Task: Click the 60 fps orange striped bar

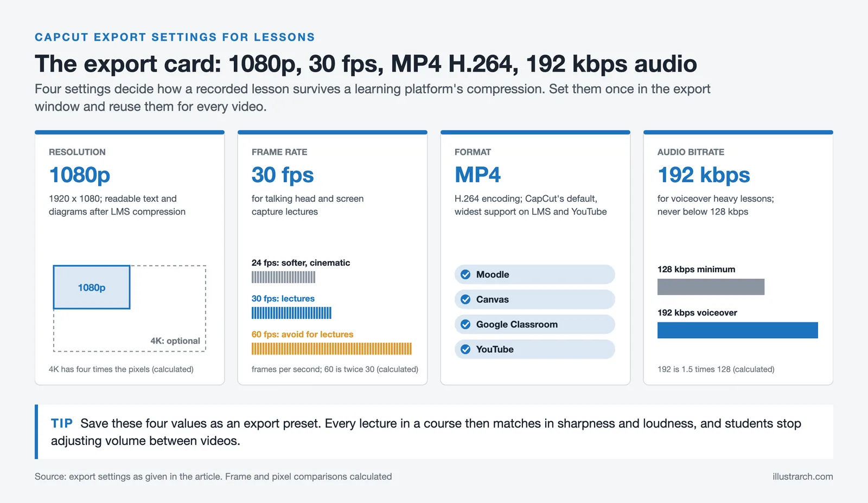Action: pyautogui.click(x=331, y=349)
